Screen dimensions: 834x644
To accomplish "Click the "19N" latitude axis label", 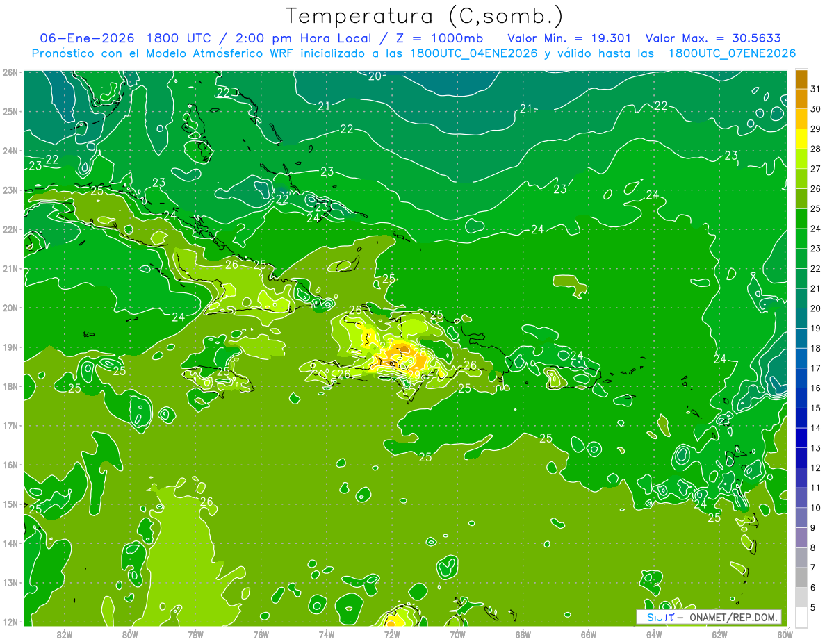I will (x=10, y=347).
